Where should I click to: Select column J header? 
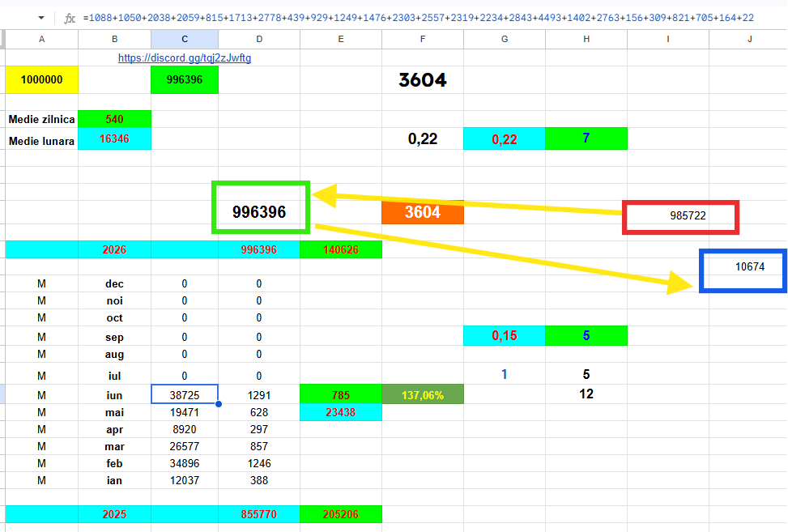pos(749,39)
